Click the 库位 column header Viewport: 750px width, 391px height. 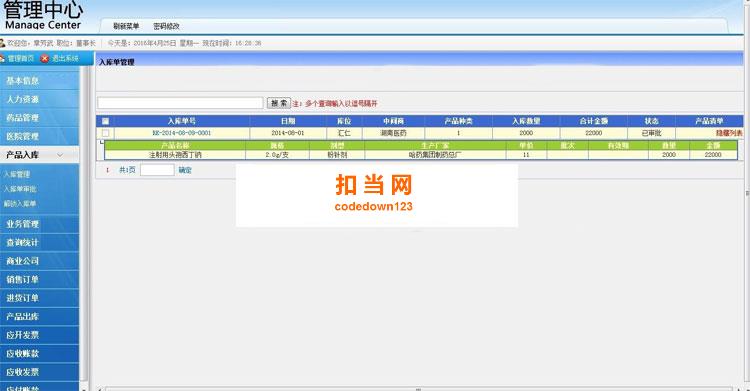[344, 121]
